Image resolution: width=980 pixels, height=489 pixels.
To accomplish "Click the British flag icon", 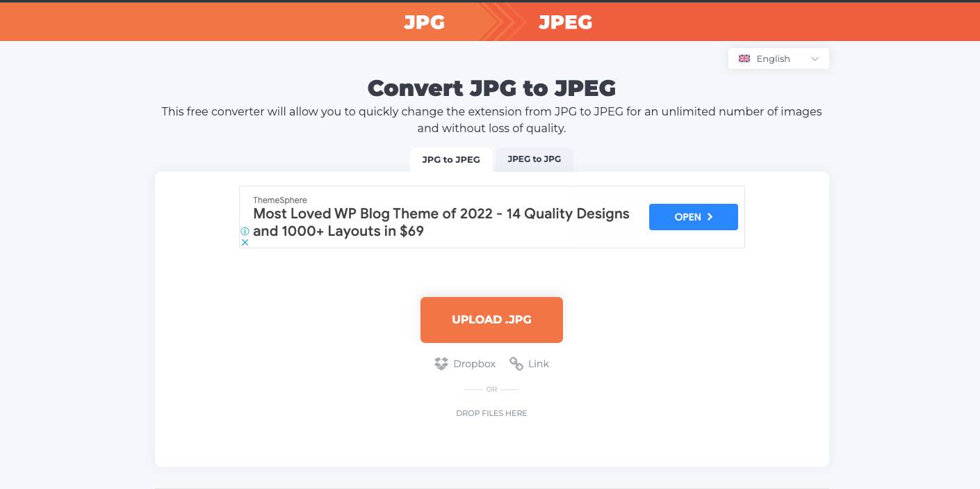I will coord(744,58).
